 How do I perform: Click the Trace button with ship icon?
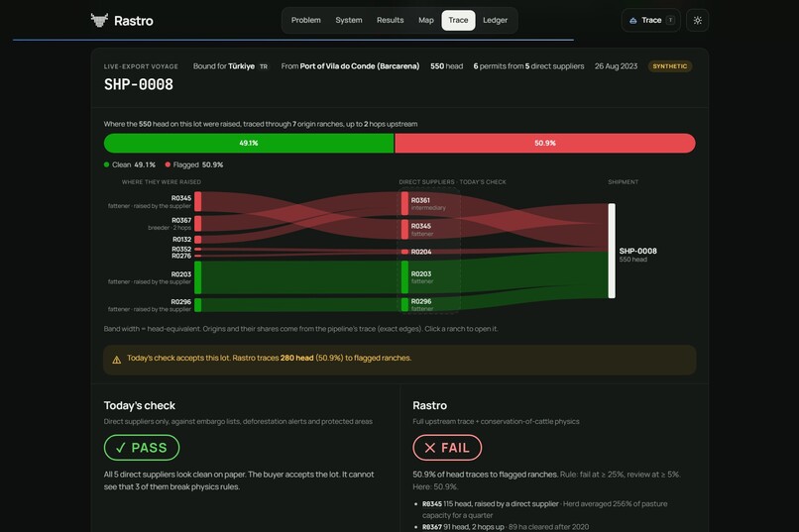650,21
